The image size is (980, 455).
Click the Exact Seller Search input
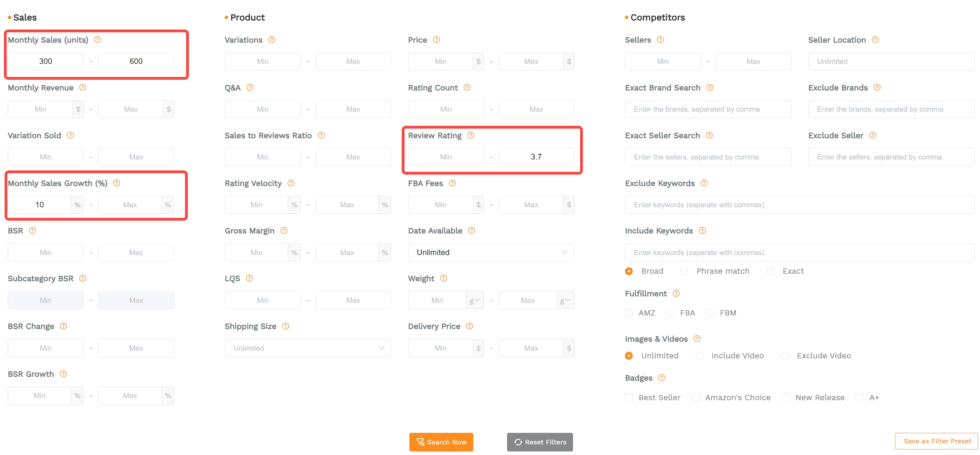(x=708, y=157)
